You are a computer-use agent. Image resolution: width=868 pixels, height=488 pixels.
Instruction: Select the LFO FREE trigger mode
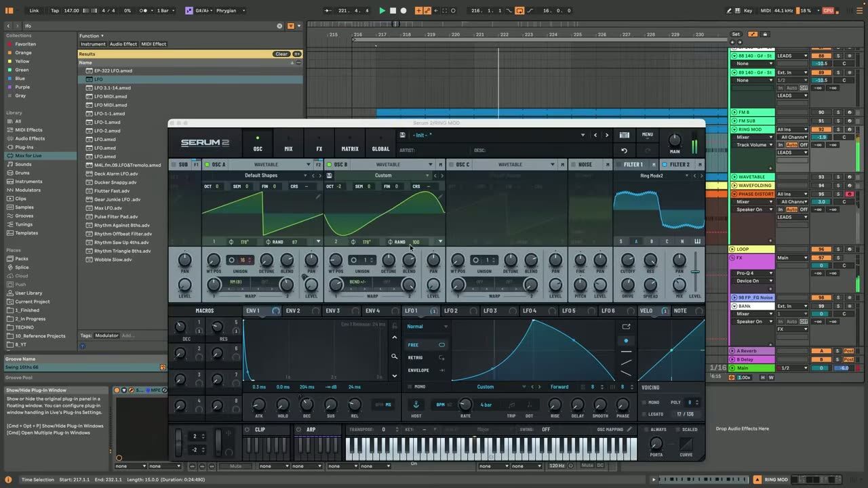coord(426,345)
